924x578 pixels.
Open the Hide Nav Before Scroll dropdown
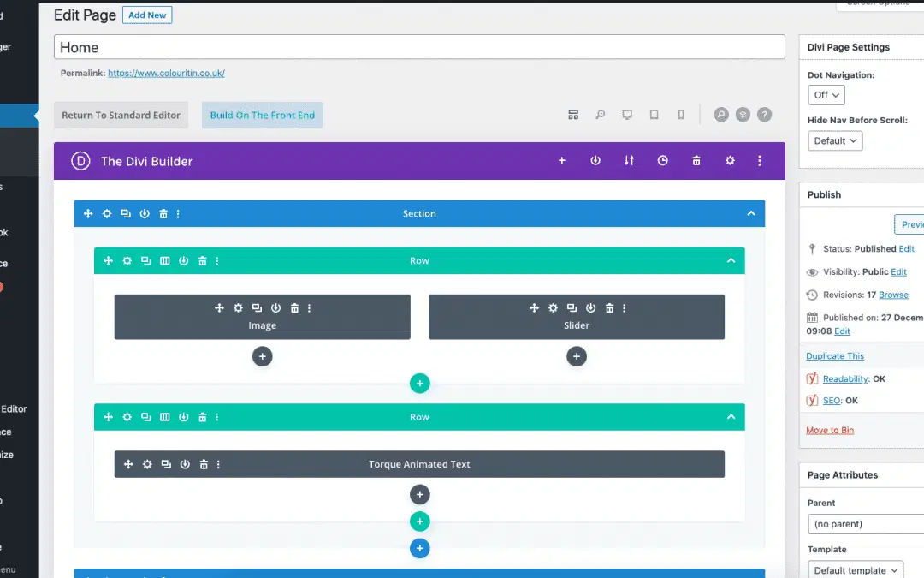(x=834, y=140)
